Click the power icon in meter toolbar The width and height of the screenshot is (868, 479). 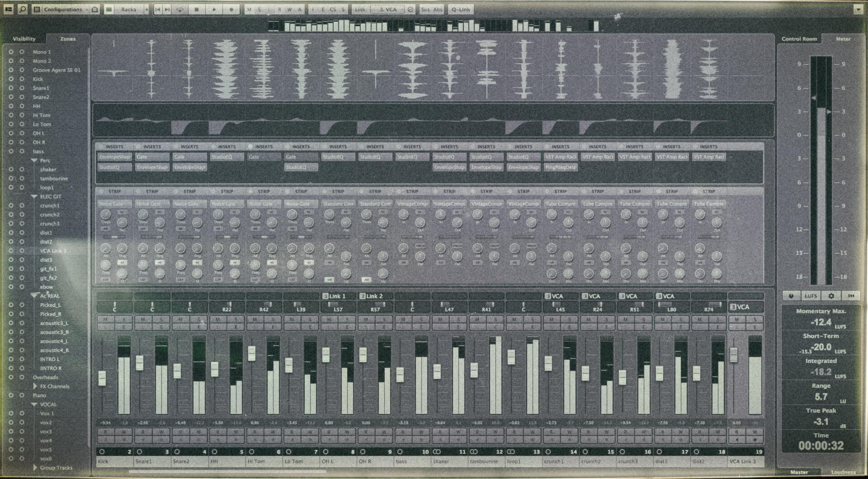pos(791,296)
